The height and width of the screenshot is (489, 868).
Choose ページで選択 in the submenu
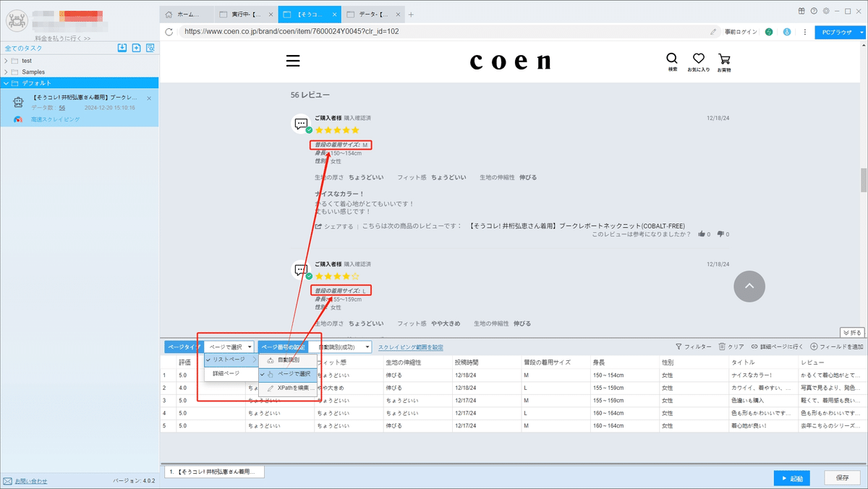(289, 374)
